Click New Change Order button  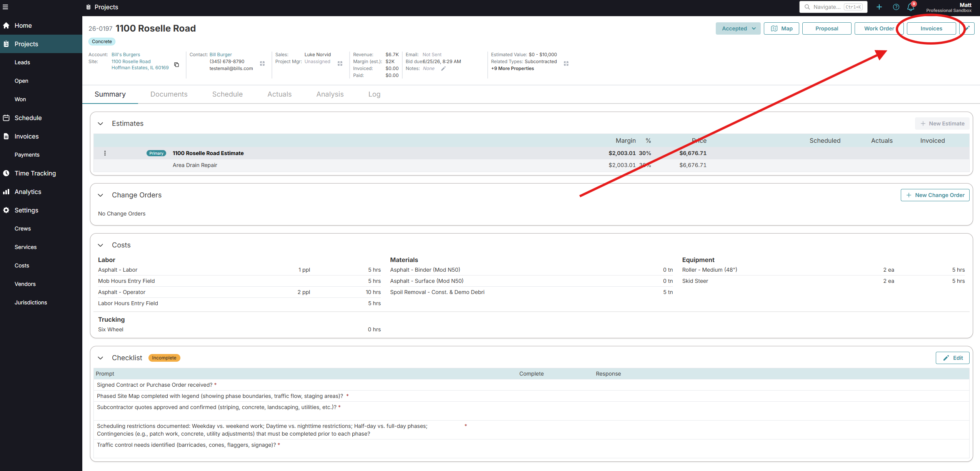(935, 195)
